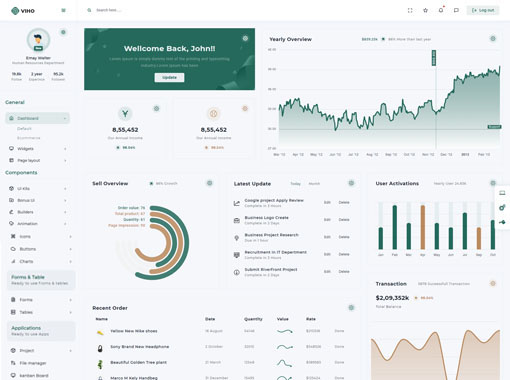This screenshot has height=380, width=510.
Task: Open Yearly Overview card settings gear
Action: click(x=493, y=39)
